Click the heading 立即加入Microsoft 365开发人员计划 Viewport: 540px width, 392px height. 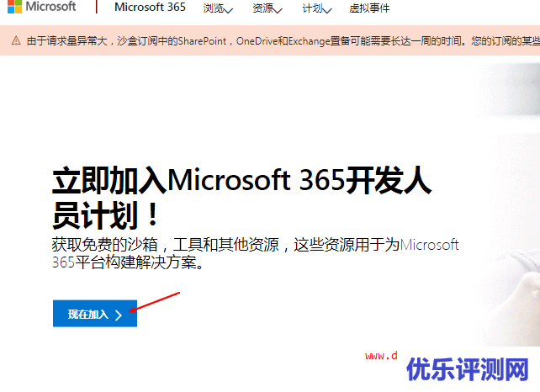click(241, 198)
